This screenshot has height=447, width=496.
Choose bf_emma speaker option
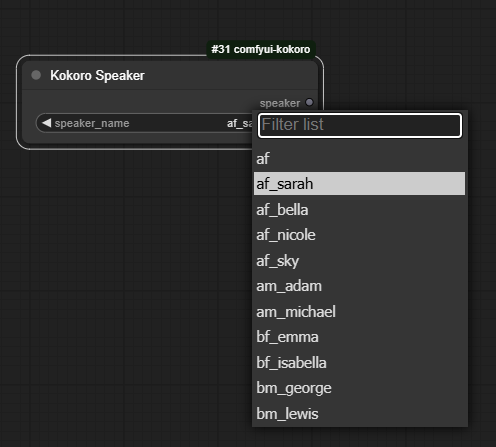coord(359,337)
